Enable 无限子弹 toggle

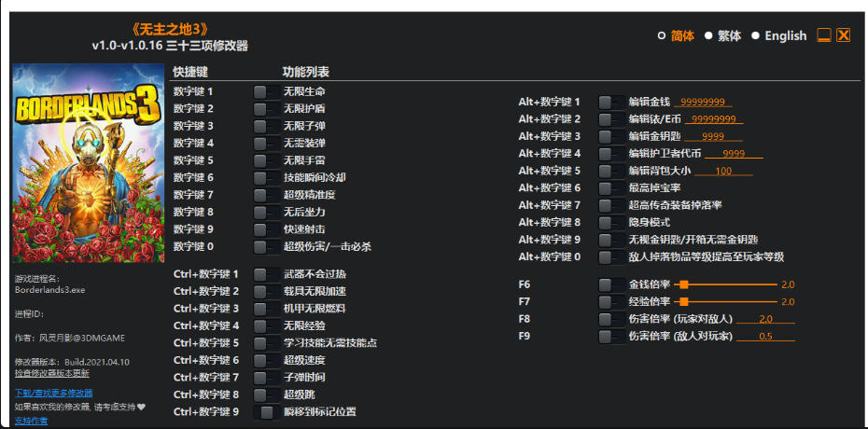(x=266, y=126)
